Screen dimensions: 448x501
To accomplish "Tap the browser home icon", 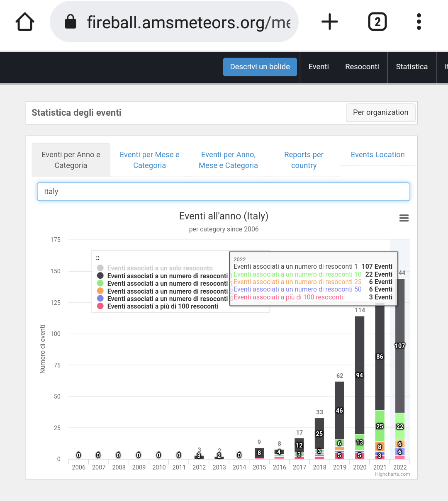I will coord(25,22).
